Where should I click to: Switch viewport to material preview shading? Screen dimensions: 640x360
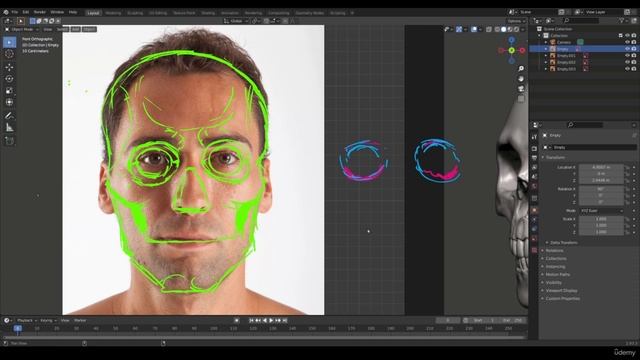510,29
